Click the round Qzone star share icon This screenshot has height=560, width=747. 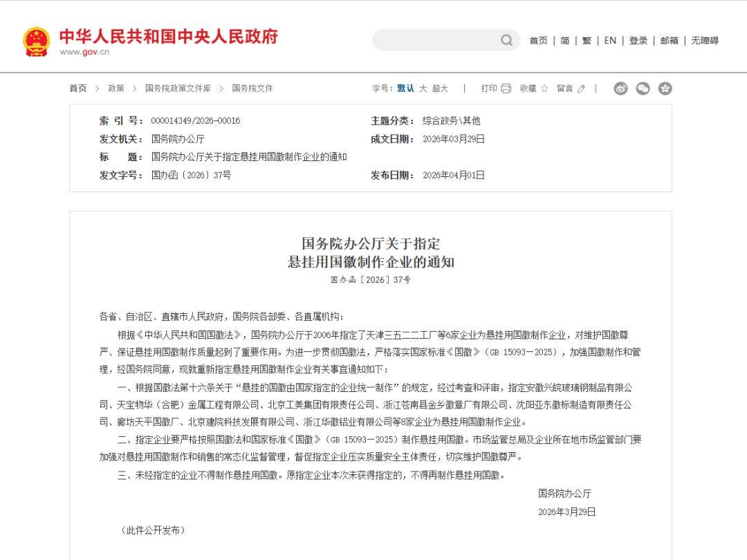pyautogui.click(x=665, y=88)
